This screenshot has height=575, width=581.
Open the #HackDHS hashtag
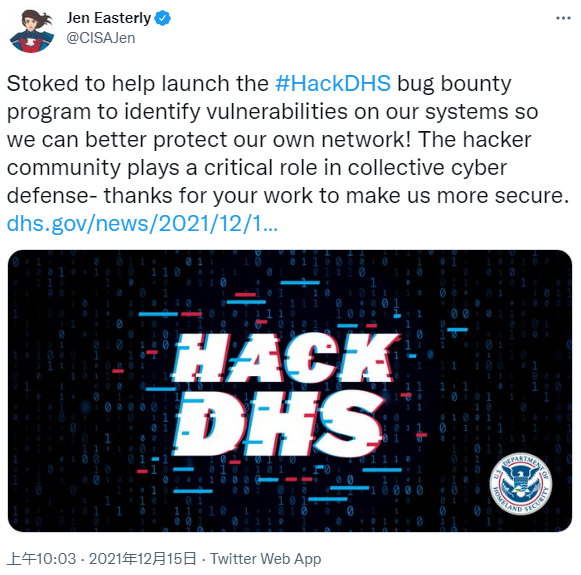point(333,83)
